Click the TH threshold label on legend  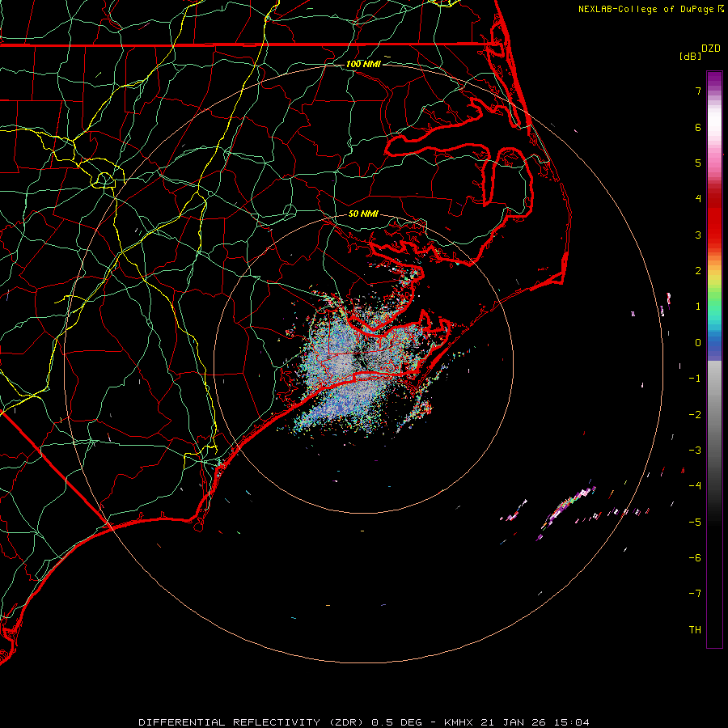click(695, 630)
